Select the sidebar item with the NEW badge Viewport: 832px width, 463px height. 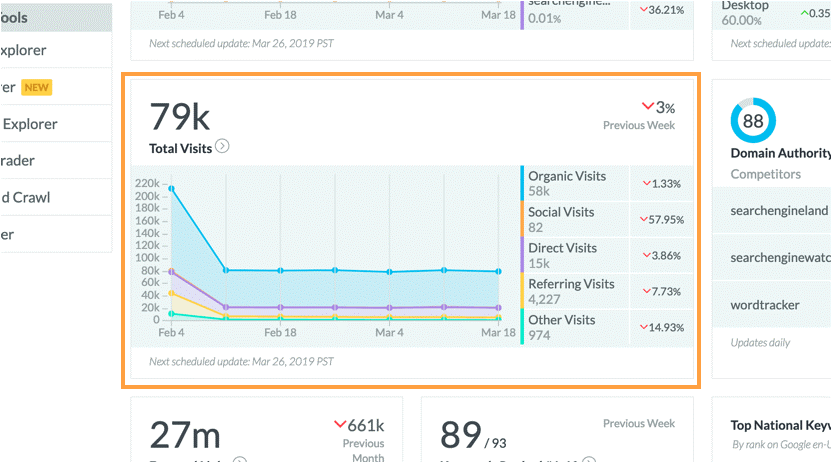[x=56, y=87]
